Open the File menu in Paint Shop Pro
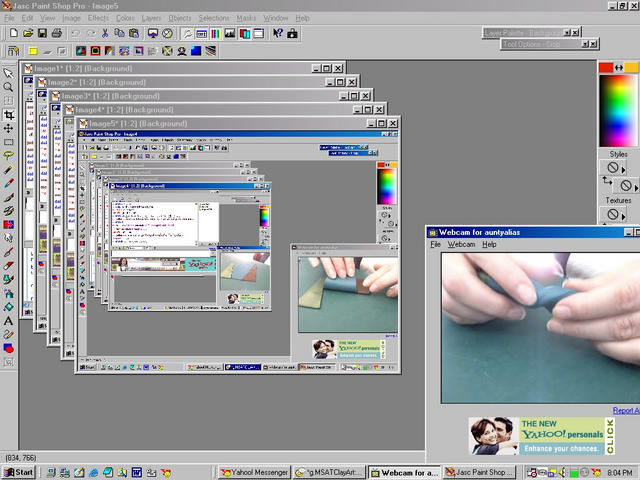Image resolution: width=640 pixels, height=480 pixels. click(9, 18)
